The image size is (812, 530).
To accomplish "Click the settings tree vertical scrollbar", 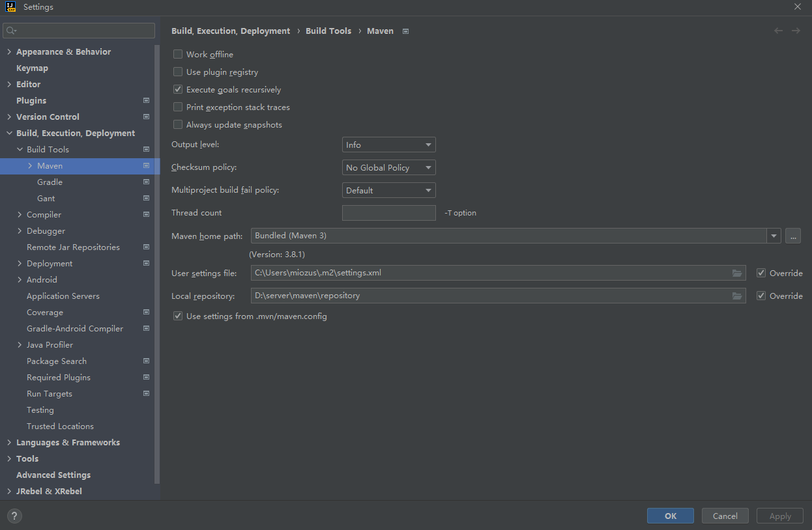I will [x=157, y=264].
